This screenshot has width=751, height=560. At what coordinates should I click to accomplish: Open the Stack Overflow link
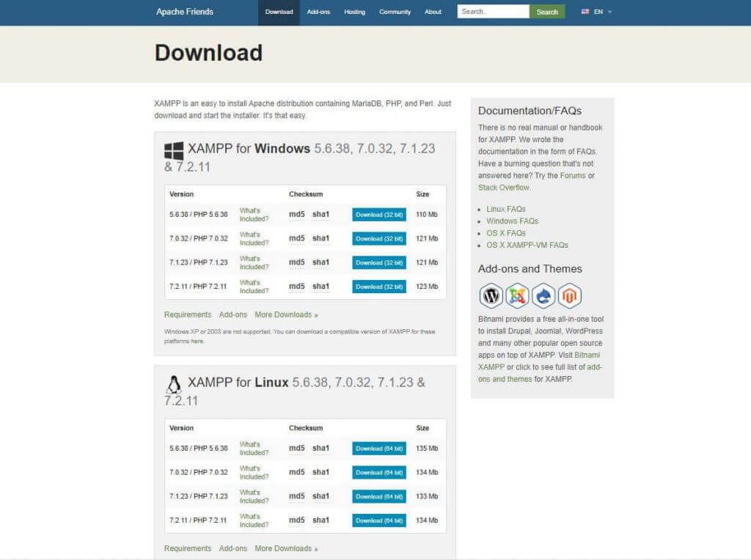[x=504, y=188]
